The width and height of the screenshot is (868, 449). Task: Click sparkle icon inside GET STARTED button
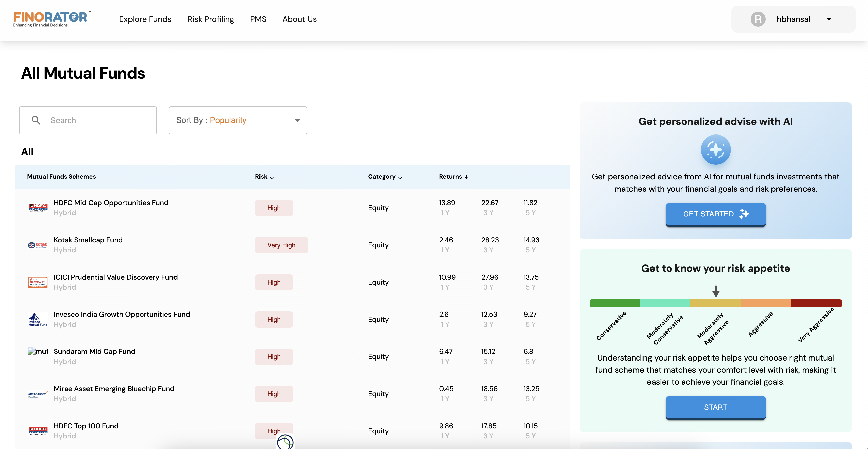tap(744, 214)
